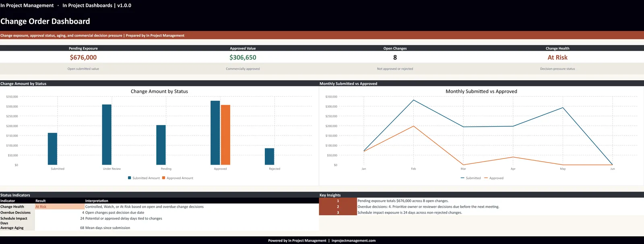Click the Approved line peak at Feb
The width and height of the screenshot is (644, 244).
(x=413, y=126)
